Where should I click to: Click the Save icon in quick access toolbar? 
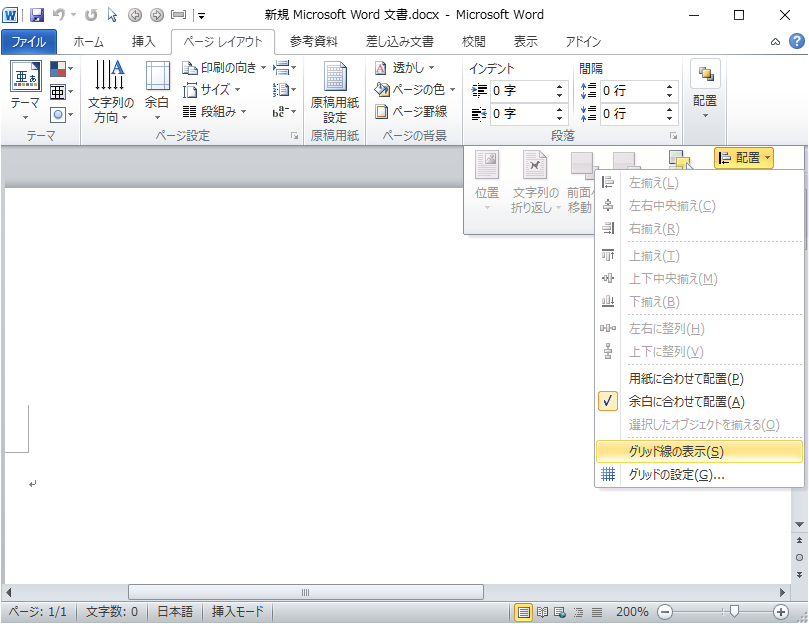click(x=37, y=15)
